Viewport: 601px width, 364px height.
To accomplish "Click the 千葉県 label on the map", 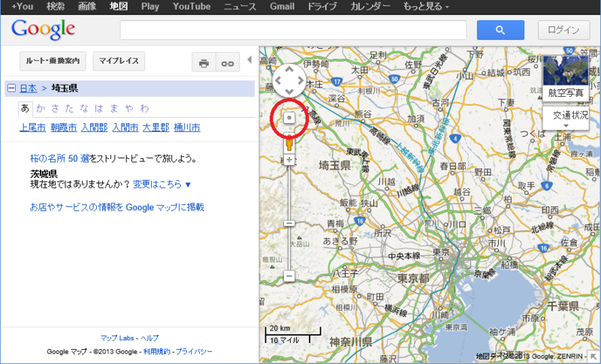I will point(563,305).
